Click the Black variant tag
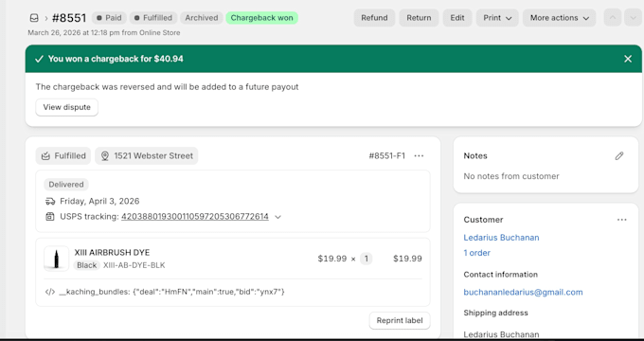This screenshot has width=644, height=341. (87, 265)
